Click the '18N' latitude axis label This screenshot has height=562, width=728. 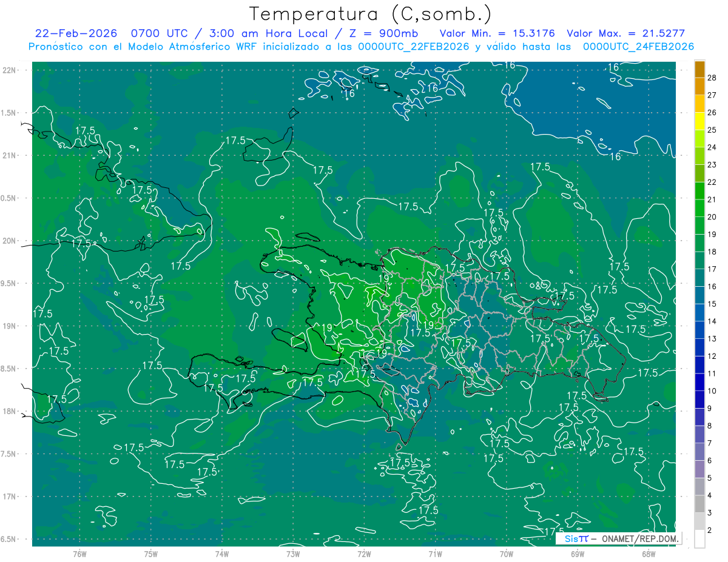click(9, 411)
